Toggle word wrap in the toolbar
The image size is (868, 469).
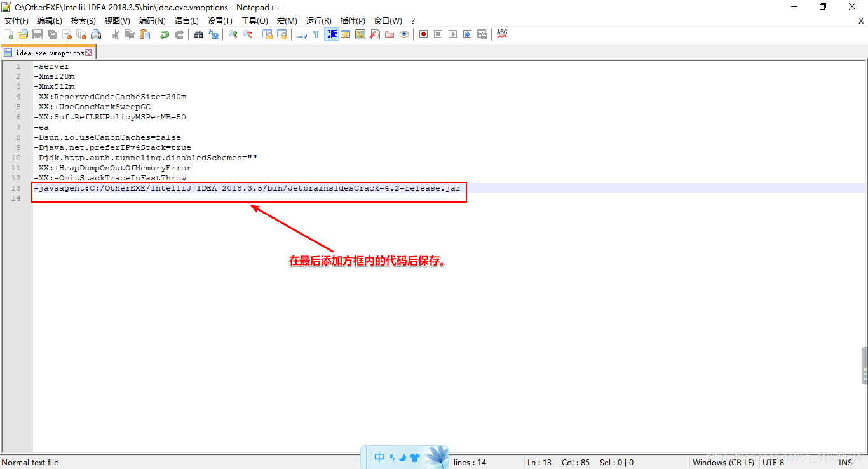(x=302, y=34)
